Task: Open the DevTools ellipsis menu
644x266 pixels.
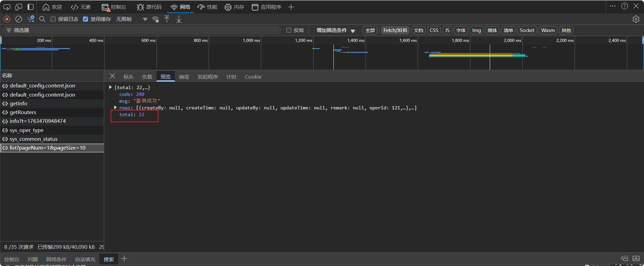Action: [x=613, y=6]
